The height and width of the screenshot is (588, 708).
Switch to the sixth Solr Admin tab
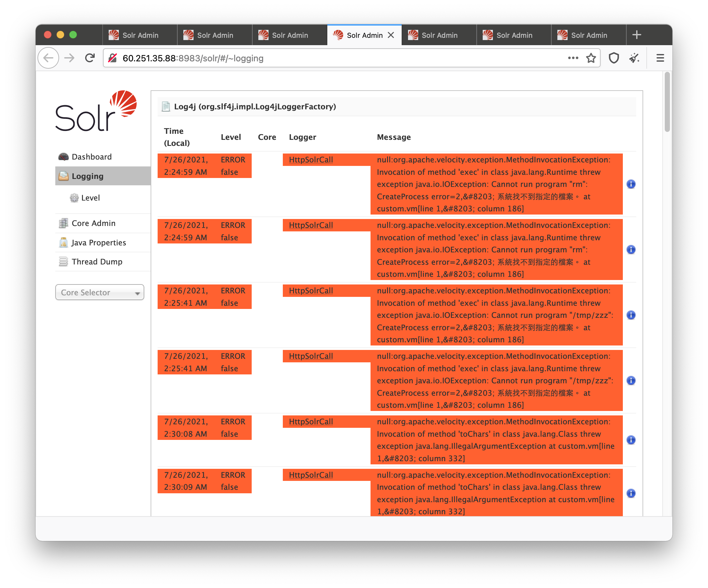click(x=514, y=35)
